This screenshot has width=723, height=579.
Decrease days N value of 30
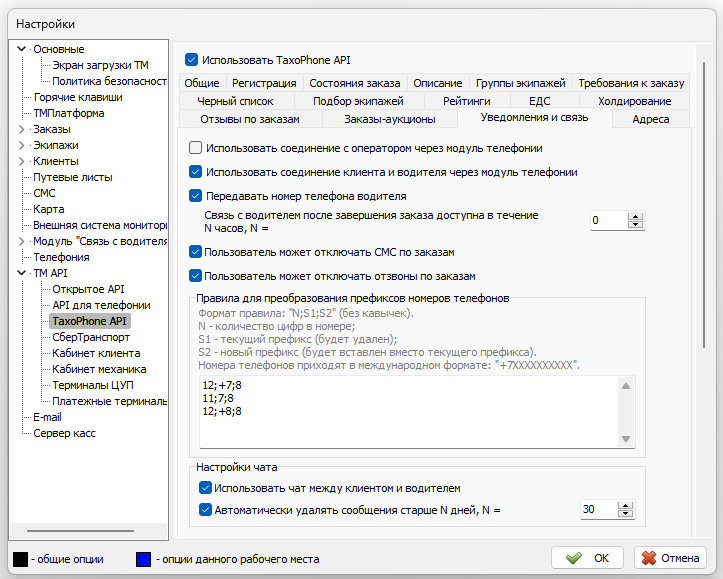pos(626,514)
